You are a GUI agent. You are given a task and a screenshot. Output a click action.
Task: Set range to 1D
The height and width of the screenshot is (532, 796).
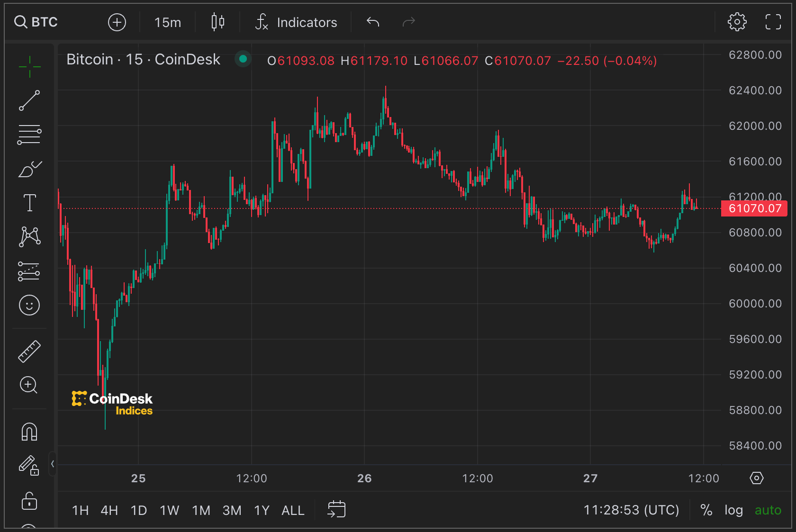139,510
